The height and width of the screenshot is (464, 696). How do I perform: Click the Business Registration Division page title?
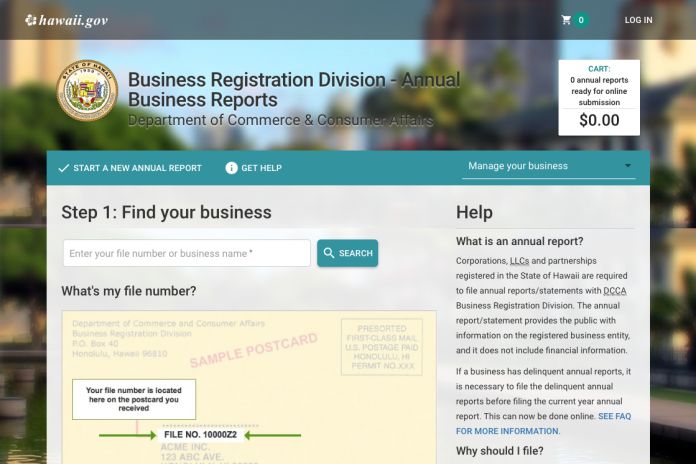[x=294, y=90]
